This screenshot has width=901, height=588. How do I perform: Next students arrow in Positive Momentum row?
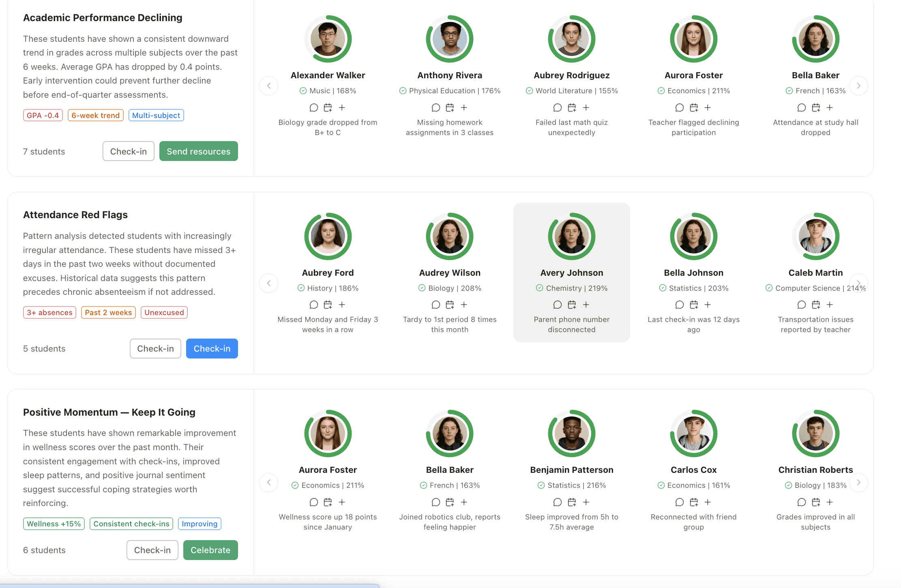tap(858, 482)
